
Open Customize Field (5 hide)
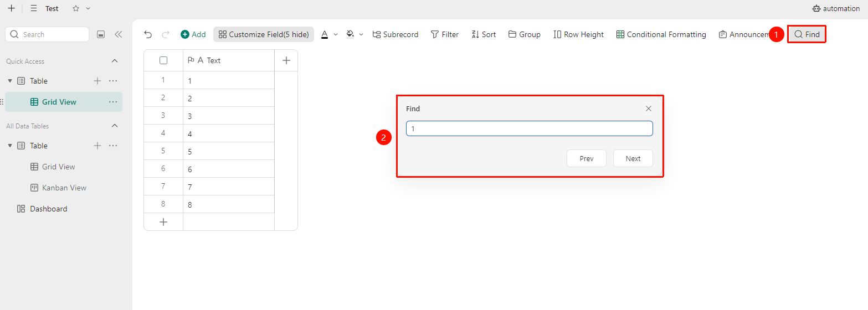264,34
